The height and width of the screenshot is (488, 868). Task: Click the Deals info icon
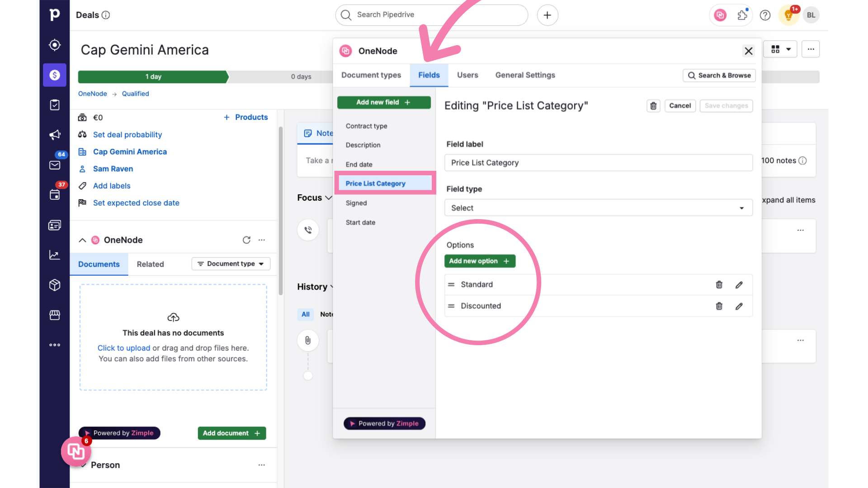tap(106, 15)
